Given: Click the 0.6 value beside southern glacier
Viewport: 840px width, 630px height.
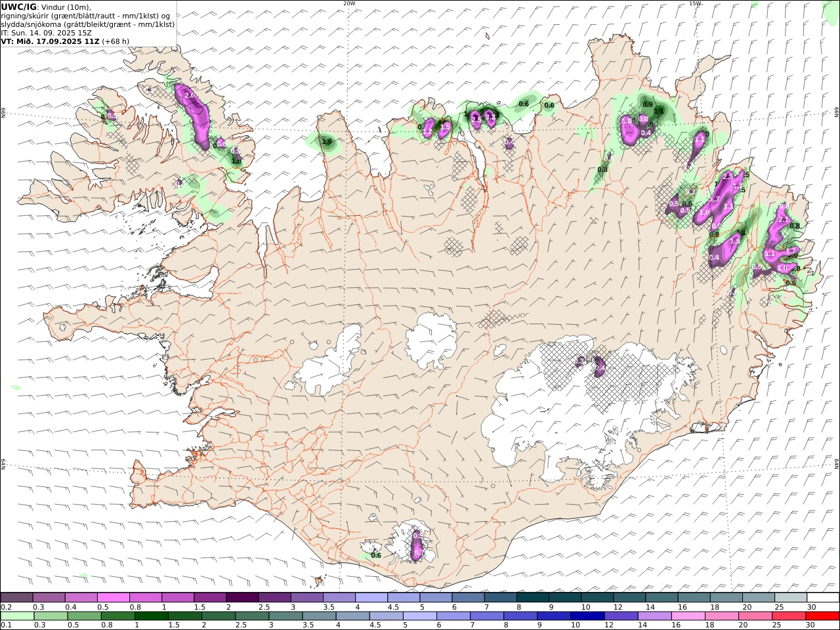Looking at the screenshot, I should click(x=376, y=556).
